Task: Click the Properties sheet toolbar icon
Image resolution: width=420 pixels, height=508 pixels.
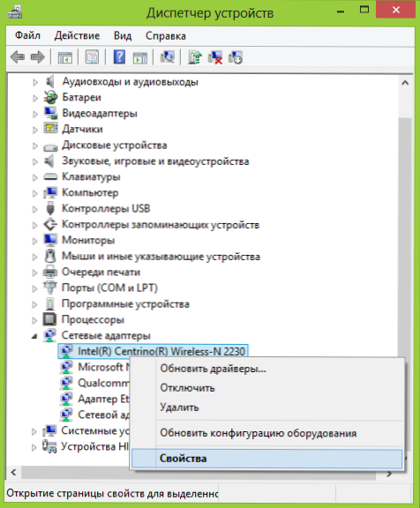Action: point(92,57)
